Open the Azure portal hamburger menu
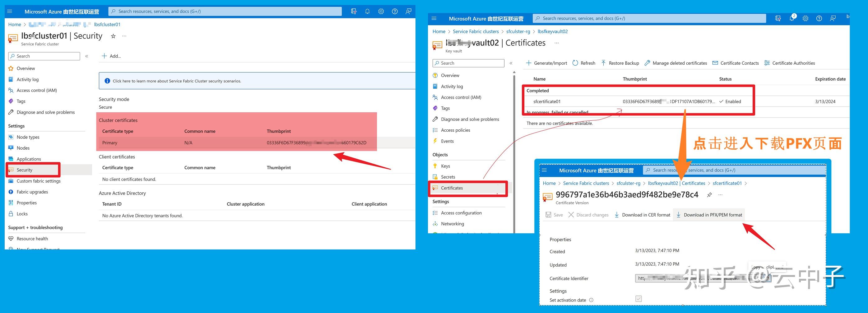This screenshot has width=868, height=313. 9,11
